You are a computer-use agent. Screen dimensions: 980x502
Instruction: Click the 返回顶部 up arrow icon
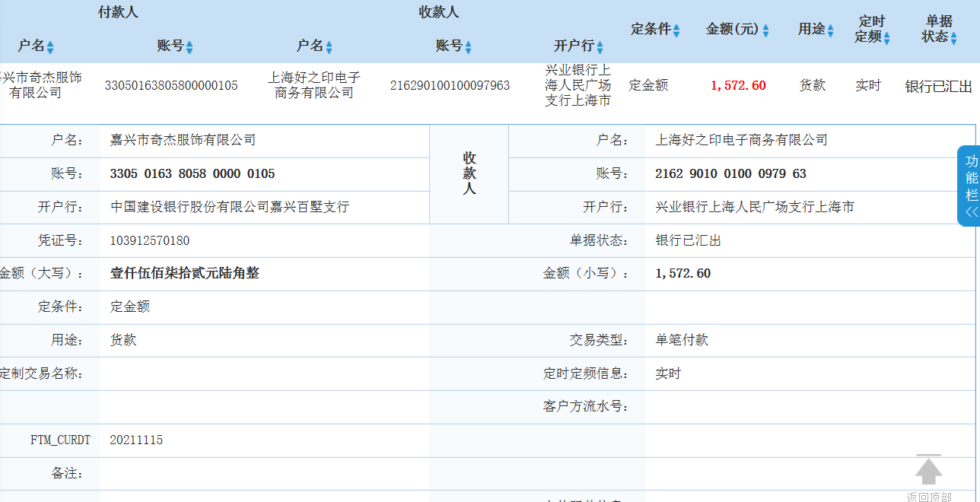click(x=928, y=470)
